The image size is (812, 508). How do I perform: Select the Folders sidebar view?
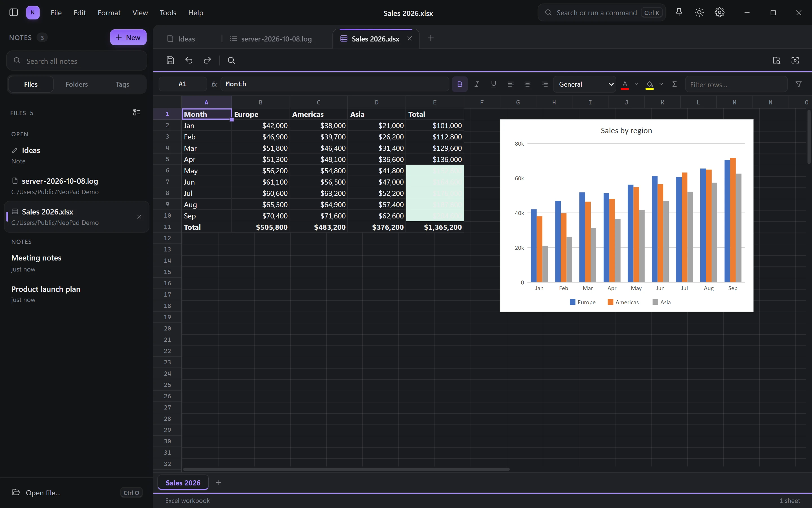tap(76, 84)
